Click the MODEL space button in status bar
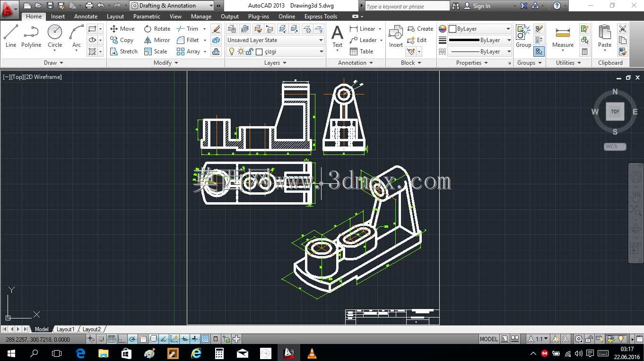Image resolution: width=644 pixels, height=361 pixels. click(489, 339)
